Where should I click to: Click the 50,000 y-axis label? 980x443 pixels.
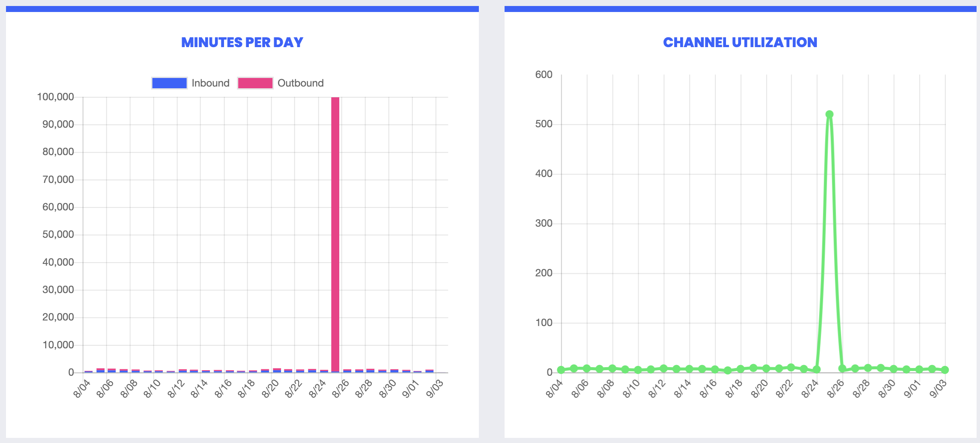[58, 235]
